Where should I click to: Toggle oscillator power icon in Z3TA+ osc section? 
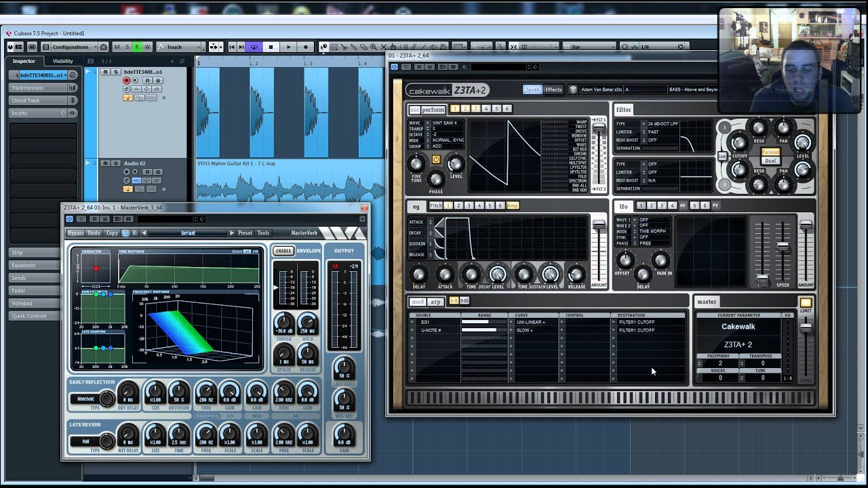click(436, 159)
